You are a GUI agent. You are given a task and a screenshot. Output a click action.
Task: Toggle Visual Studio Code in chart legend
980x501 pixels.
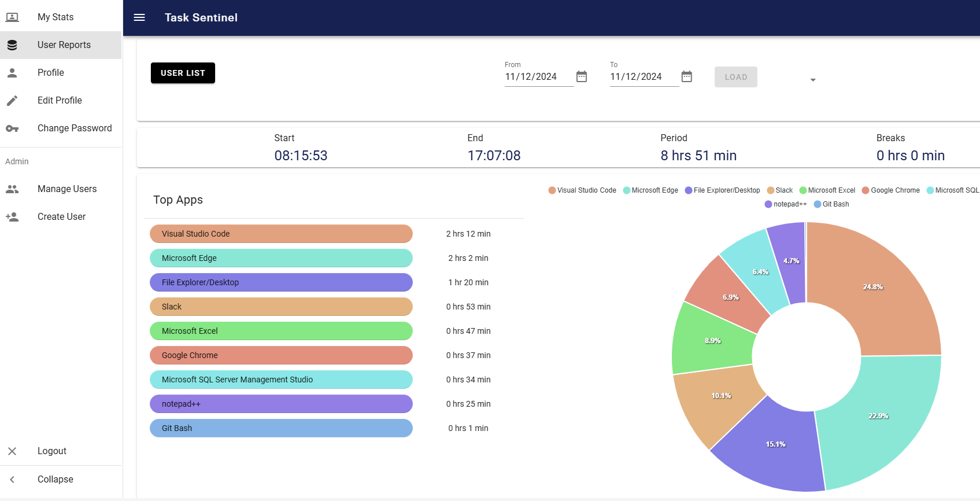[582, 190]
